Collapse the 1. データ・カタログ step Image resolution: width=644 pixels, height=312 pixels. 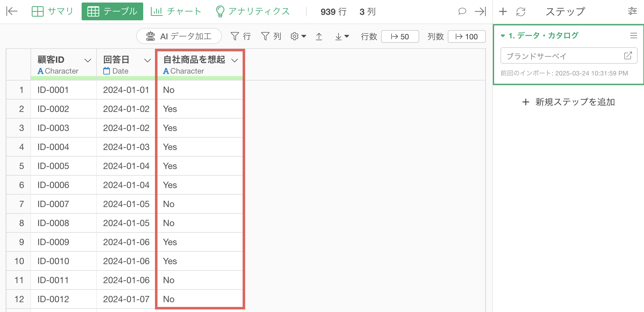click(x=503, y=36)
